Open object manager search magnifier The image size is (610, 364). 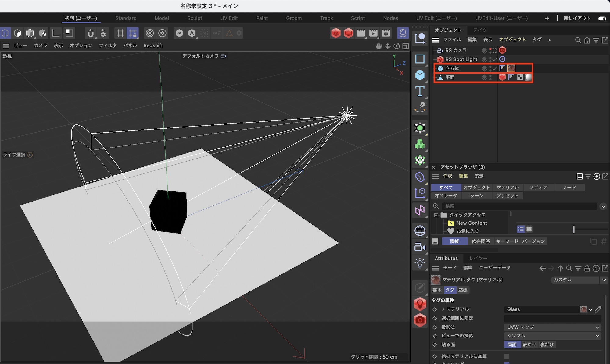pos(578,40)
